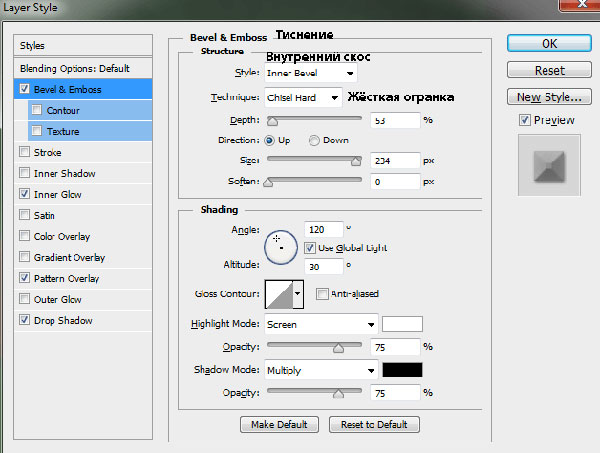Click the OK button
The width and height of the screenshot is (600, 453).
pyautogui.click(x=549, y=43)
